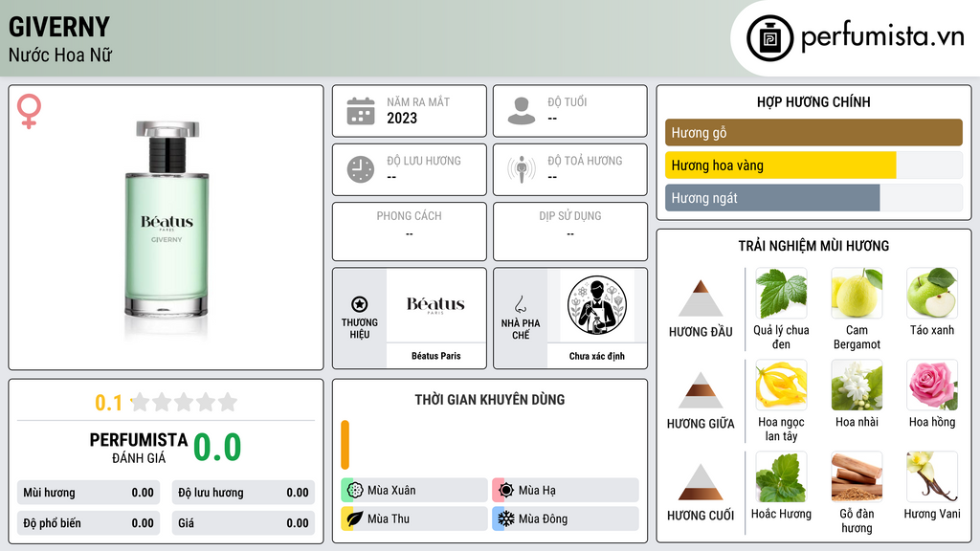
Task: Click the 2023 release year value
Action: 402,118
